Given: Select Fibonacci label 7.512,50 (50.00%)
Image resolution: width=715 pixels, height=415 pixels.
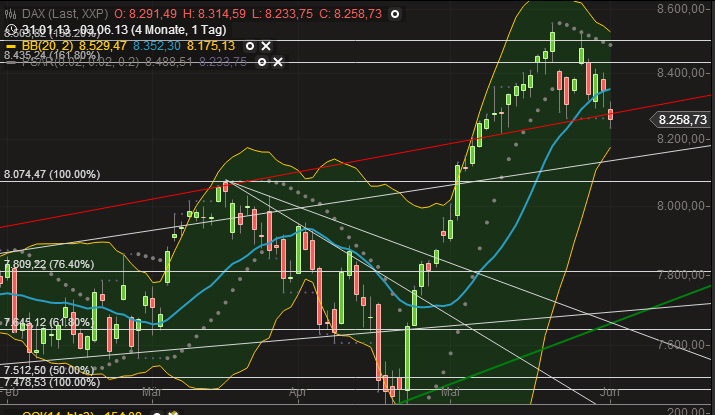Looking at the screenshot, I should coord(49,370).
